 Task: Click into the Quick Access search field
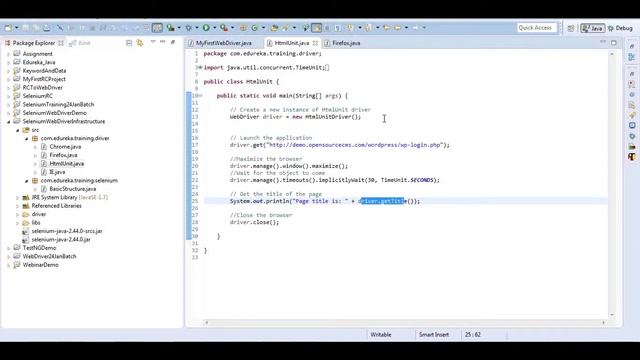[536, 28]
